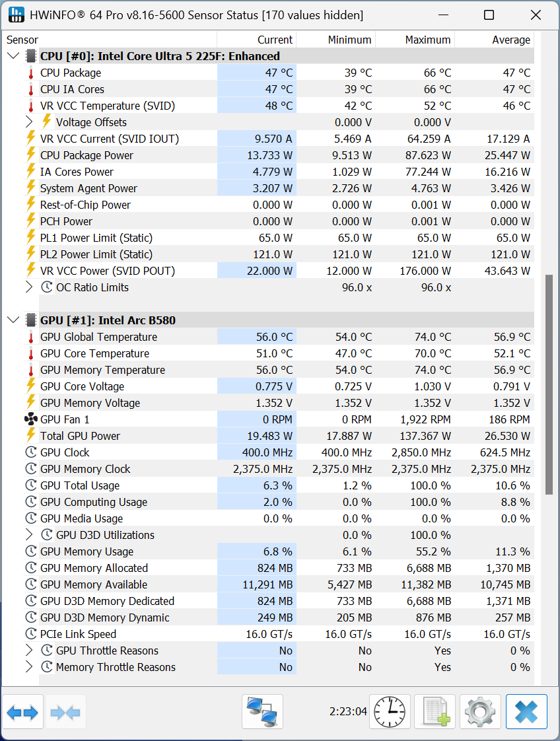Expand GPU D3D Utilizations row

point(28,535)
